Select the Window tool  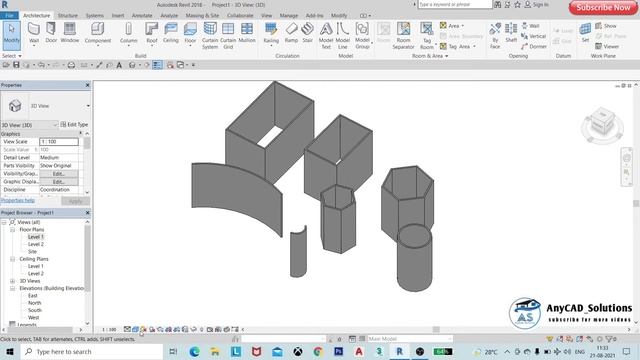pos(69,33)
